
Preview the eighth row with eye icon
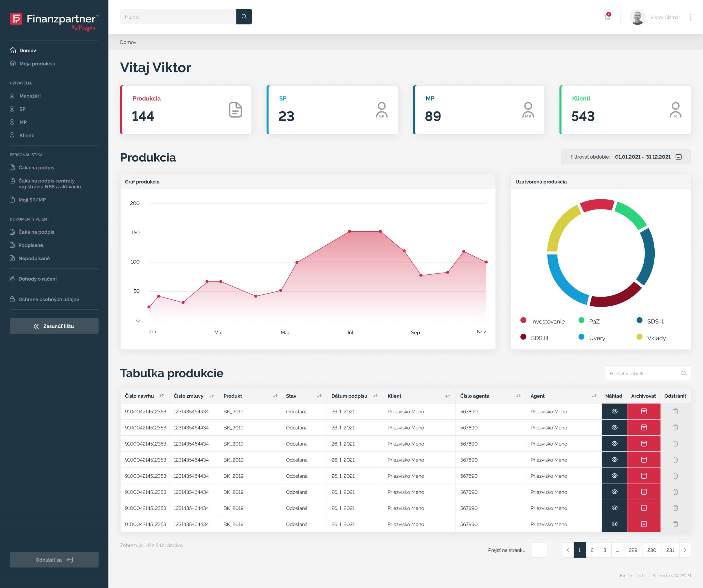615,524
